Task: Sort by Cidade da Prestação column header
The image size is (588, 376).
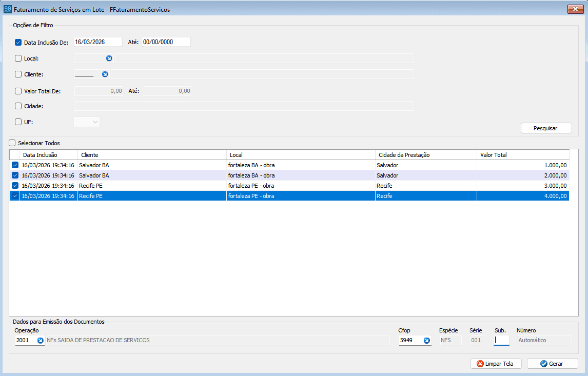Action: [426, 154]
